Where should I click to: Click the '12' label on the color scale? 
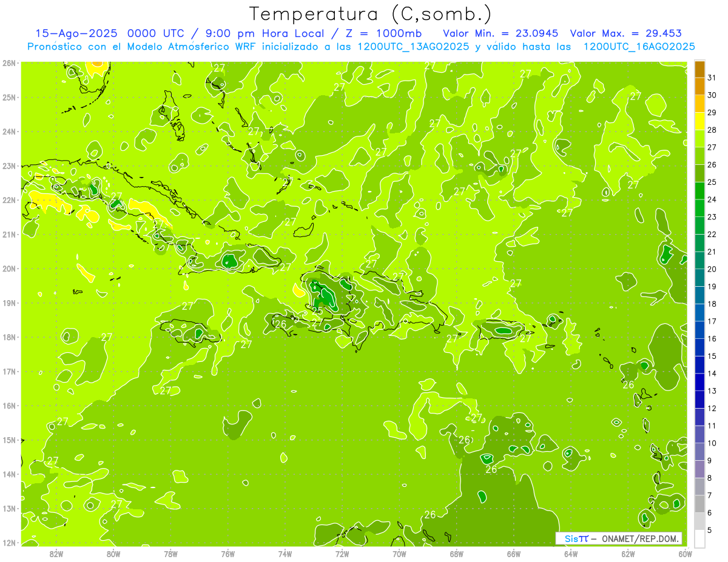click(712, 408)
